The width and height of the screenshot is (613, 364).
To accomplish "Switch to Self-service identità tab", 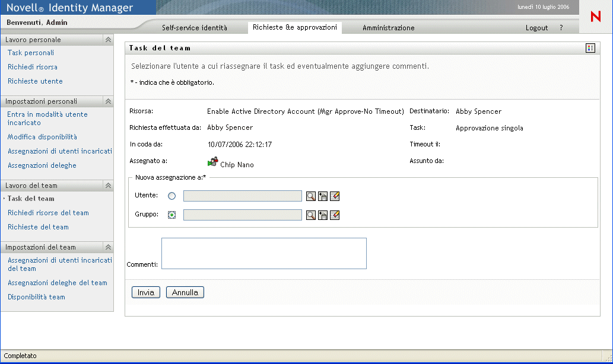I will (x=194, y=28).
